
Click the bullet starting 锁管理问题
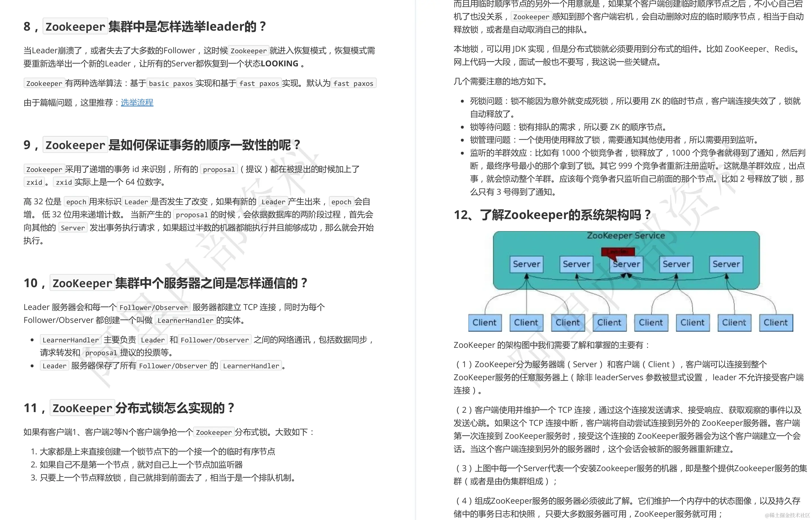tap(615, 140)
